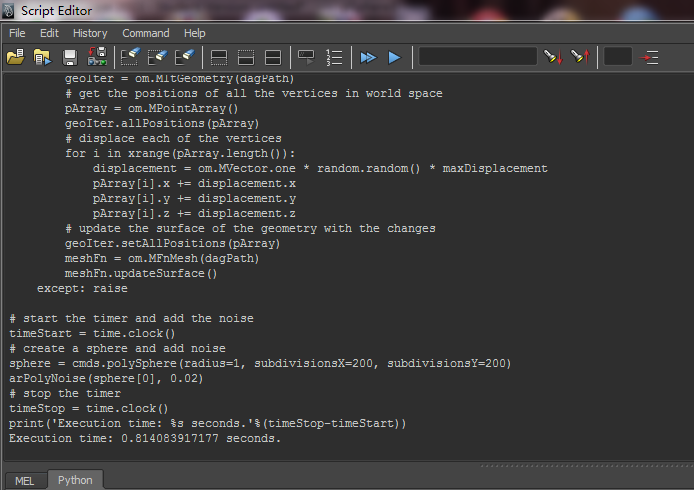Click the search text field in toolbar
This screenshot has width=694, height=490.
(478, 57)
